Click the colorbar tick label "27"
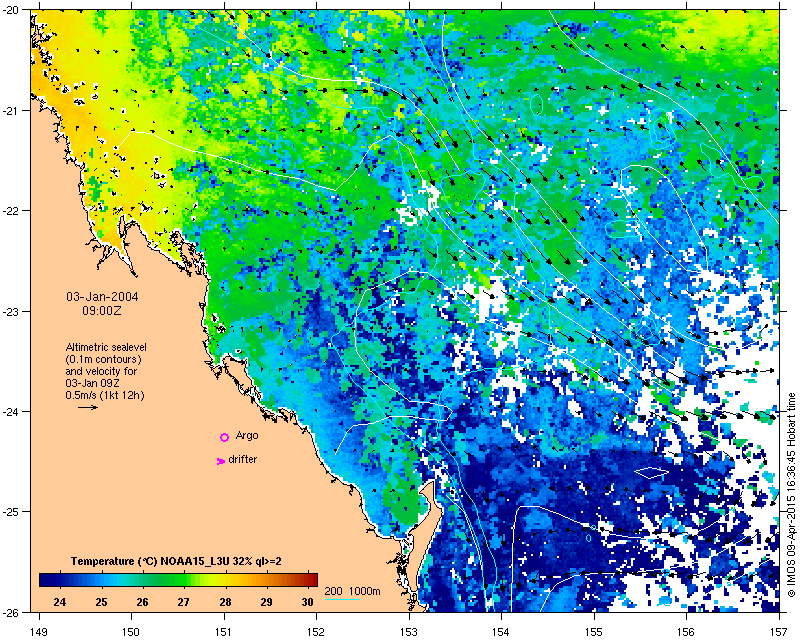 click(x=184, y=602)
